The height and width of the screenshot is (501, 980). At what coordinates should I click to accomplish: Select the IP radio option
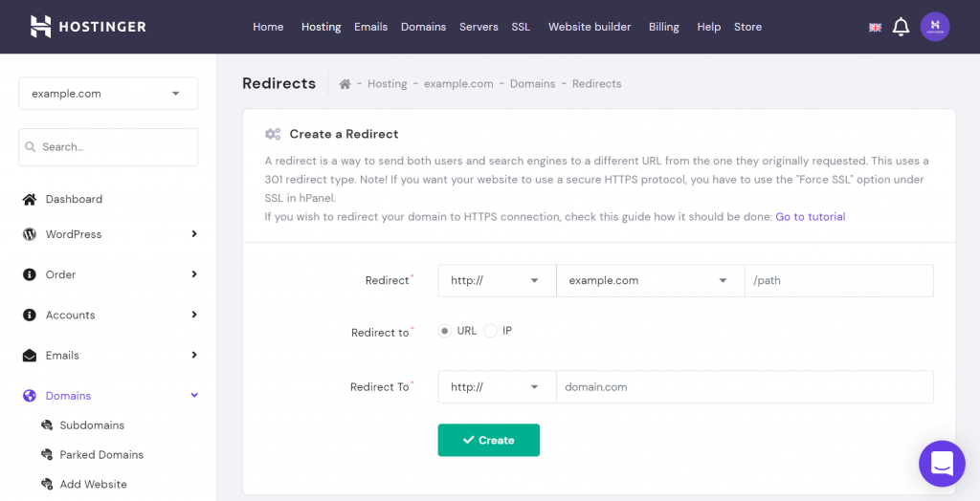[x=491, y=331]
